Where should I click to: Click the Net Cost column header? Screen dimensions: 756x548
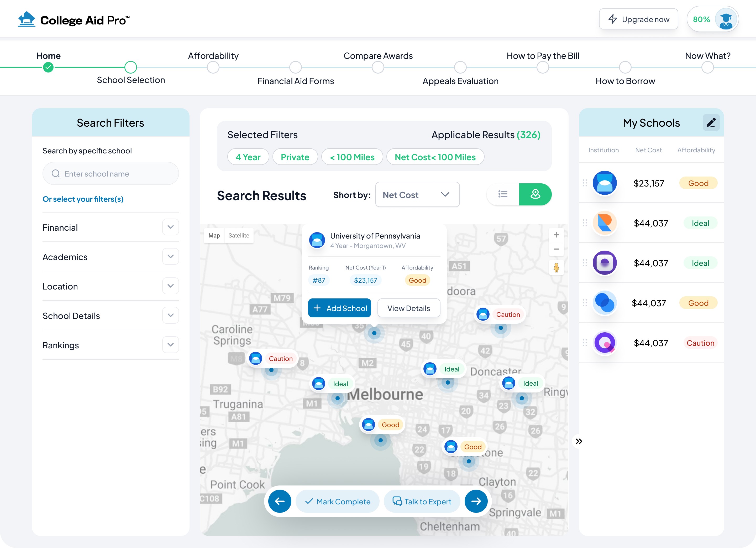(x=648, y=150)
